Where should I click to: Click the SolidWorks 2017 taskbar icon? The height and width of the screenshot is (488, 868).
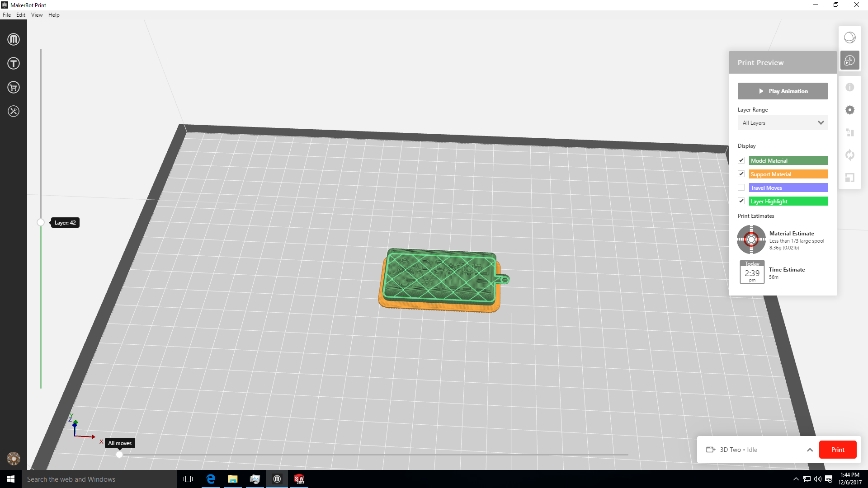click(x=299, y=479)
